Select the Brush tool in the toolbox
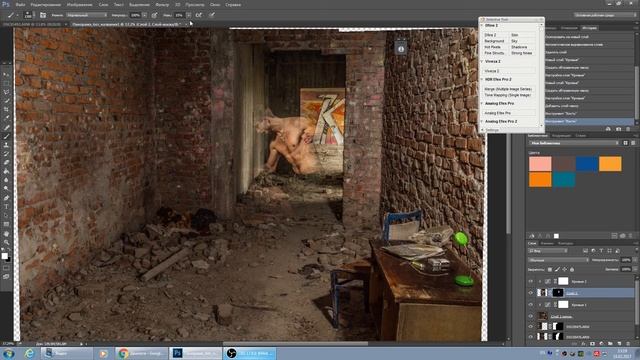 click(7, 136)
